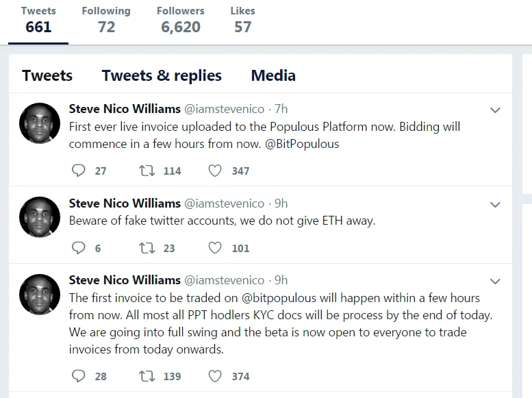
Task: Select the Tweets timeline tab
Action: click(47, 75)
